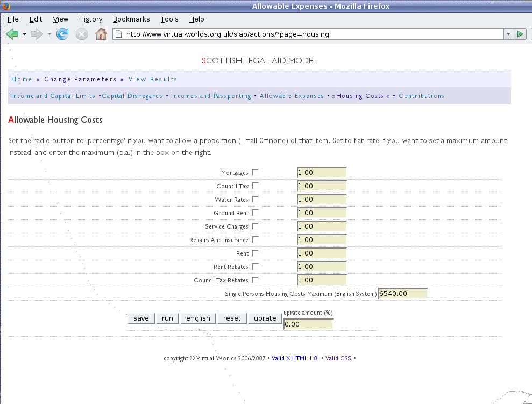This screenshot has width=532, height=404.
Task: Open the Tools menu
Action: coord(169,19)
